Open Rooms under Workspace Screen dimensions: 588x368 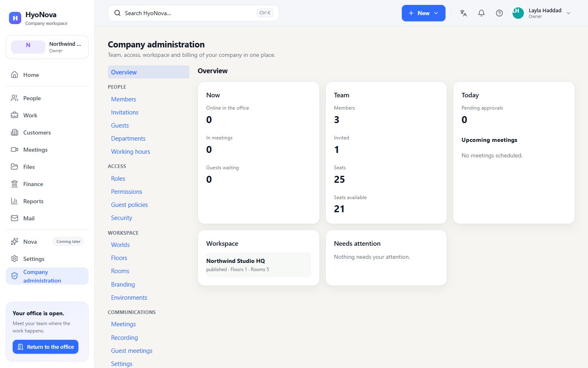(x=120, y=271)
